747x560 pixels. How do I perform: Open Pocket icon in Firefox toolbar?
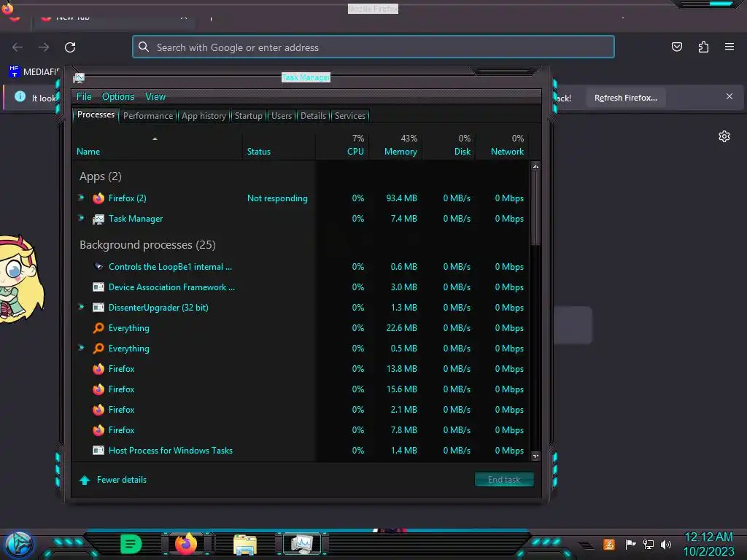(x=677, y=47)
